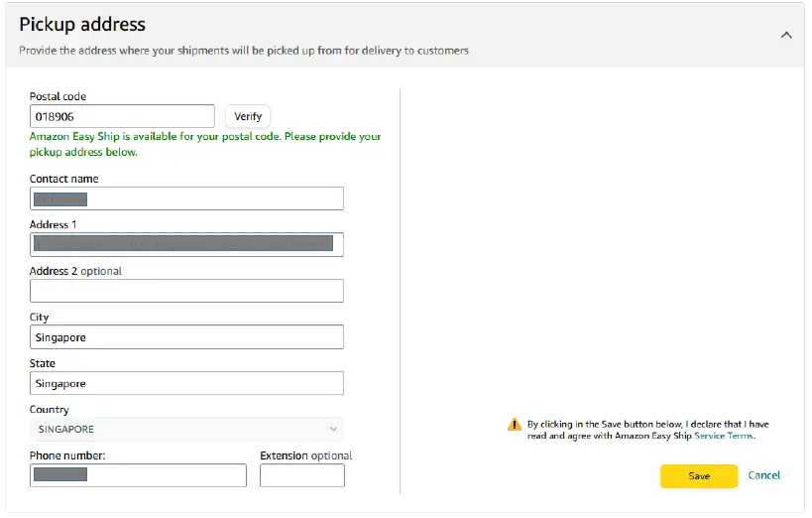
Task: Click the Verify postal code button
Action: [x=248, y=117]
